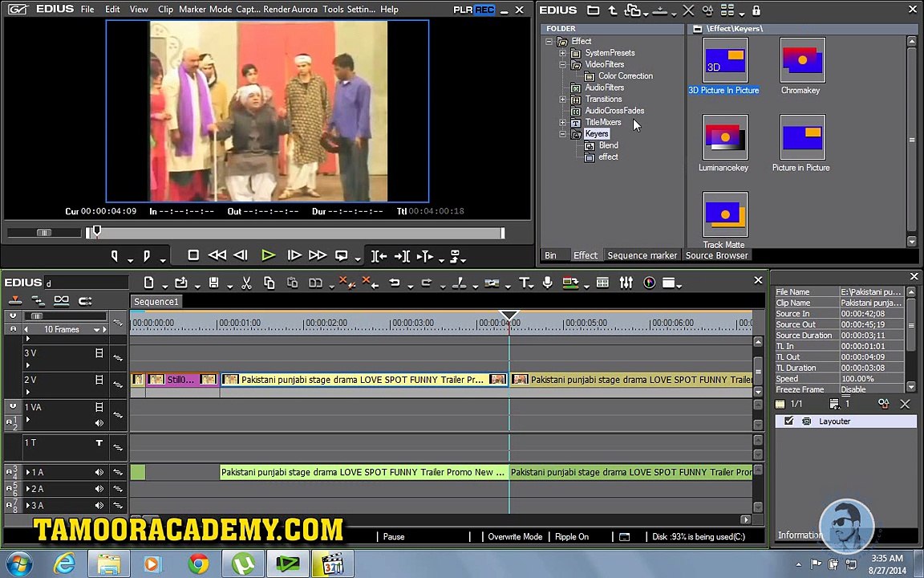This screenshot has height=578, width=924.
Task: Mute audio on track 1 A
Action: coord(99,472)
